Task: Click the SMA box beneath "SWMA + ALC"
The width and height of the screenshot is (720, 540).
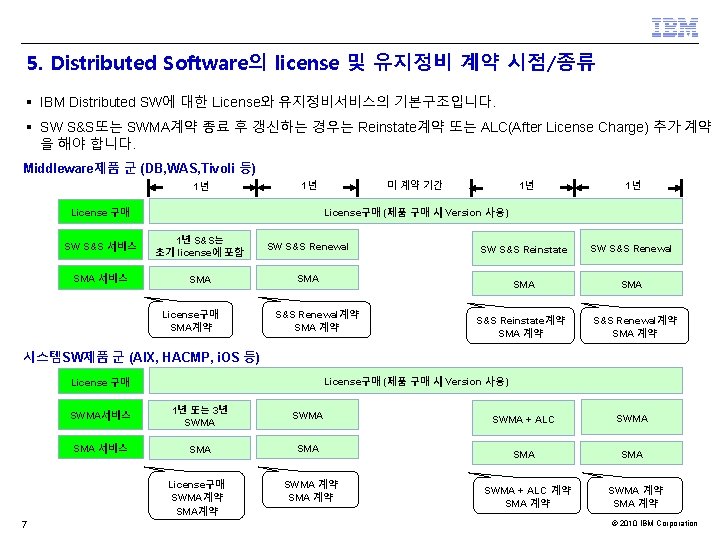Action: [x=523, y=454]
